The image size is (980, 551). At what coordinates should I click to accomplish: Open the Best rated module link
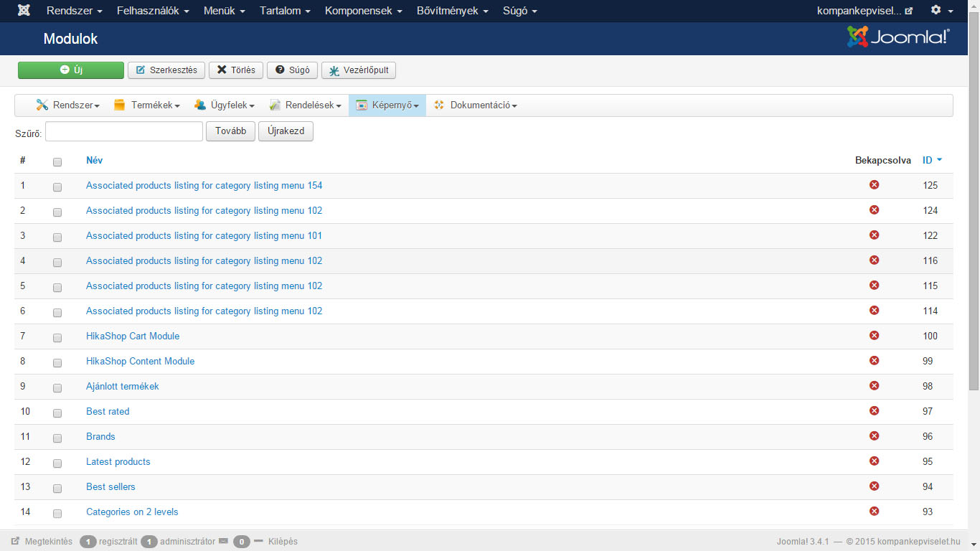[108, 411]
